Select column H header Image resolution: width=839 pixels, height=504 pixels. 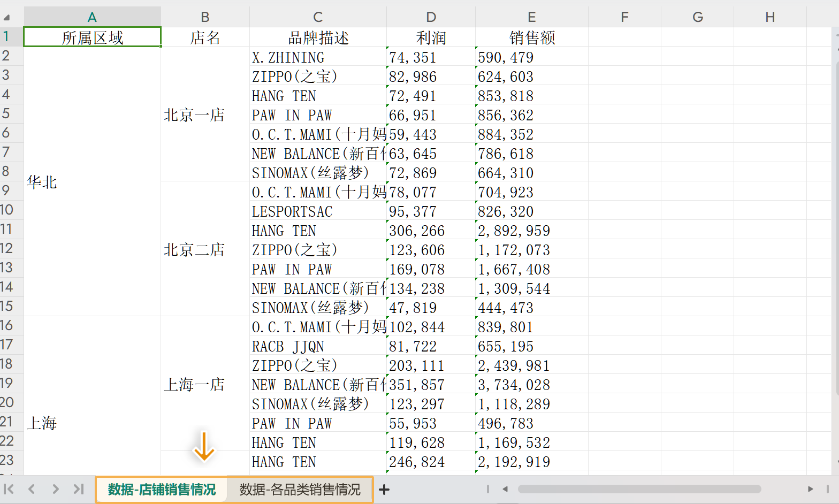[770, 17]
